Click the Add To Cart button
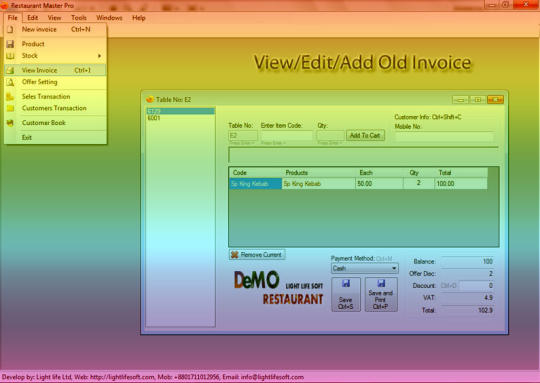Image resolution: width=540 pixels, height=383 pixels. [x=365, y=136]
